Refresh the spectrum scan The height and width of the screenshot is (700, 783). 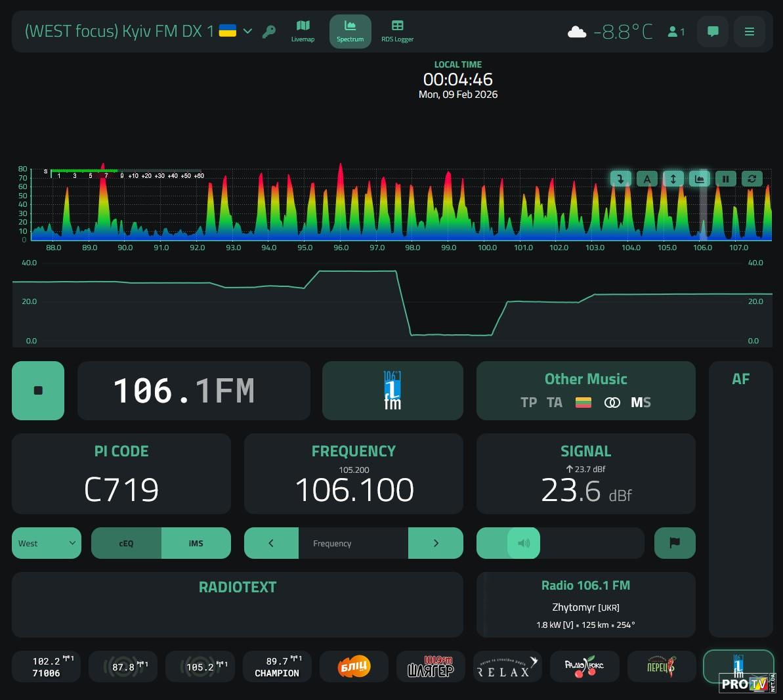[x=751, y=179]
